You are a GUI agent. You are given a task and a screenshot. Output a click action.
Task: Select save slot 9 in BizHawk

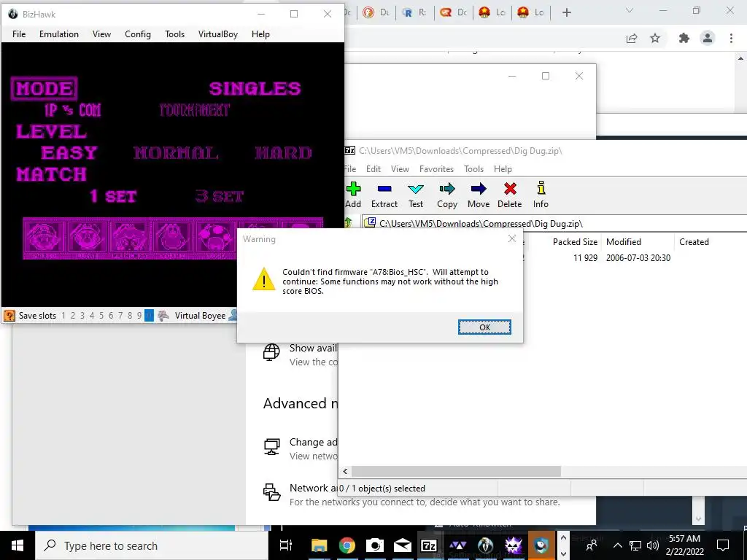(x=139, y=315)
